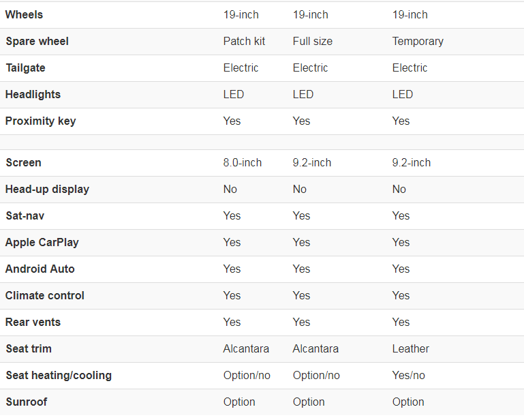Select the Spare wheel label
The image size is (524, 420).
pyautogui.click(x=37, y=41)
